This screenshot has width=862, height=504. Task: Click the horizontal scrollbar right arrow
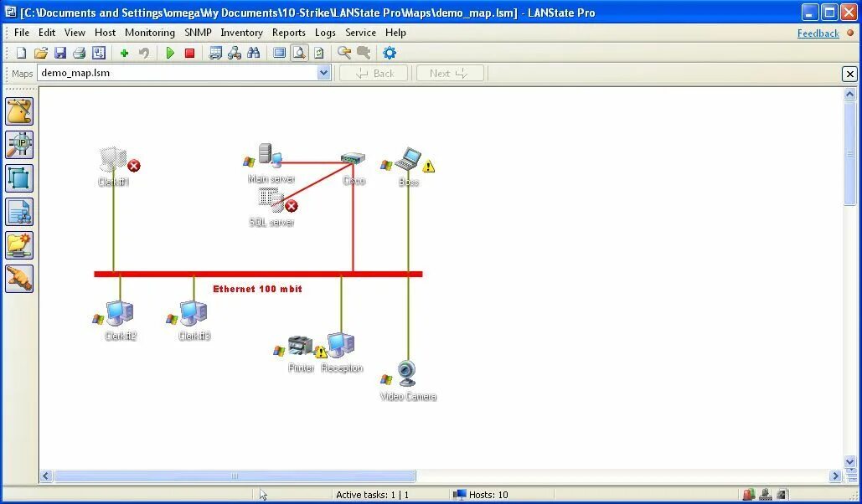click(835, 476)
